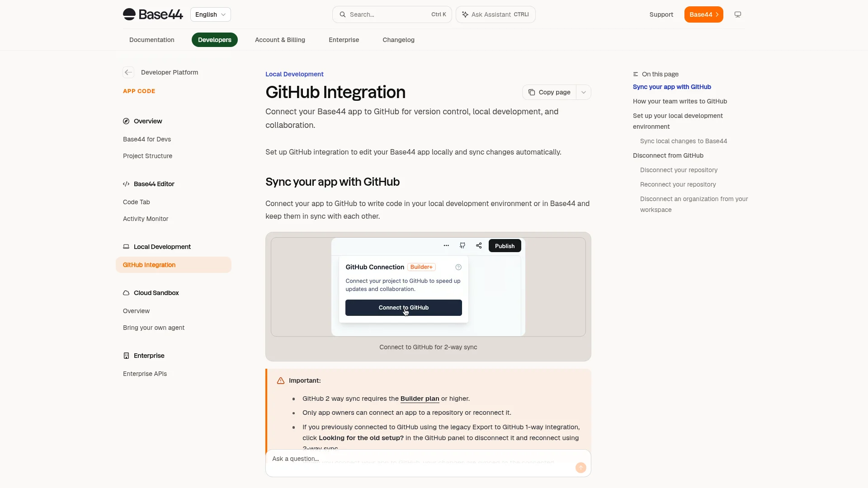Screen dimensions: 868x488
Task: Click the three-dots icon in the screenshot toolbar
Action: 446,246
